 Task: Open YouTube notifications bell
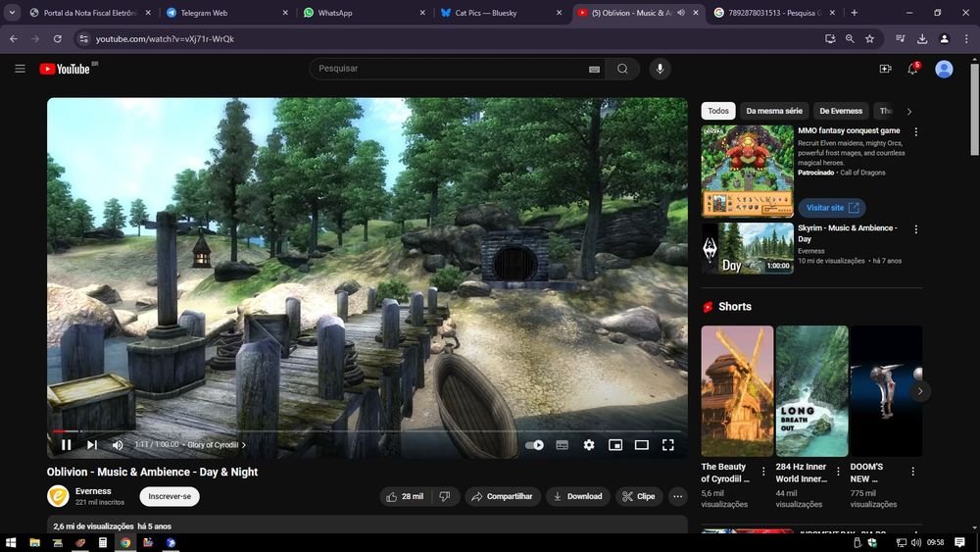pyautogui.click(x=912, y=69)
